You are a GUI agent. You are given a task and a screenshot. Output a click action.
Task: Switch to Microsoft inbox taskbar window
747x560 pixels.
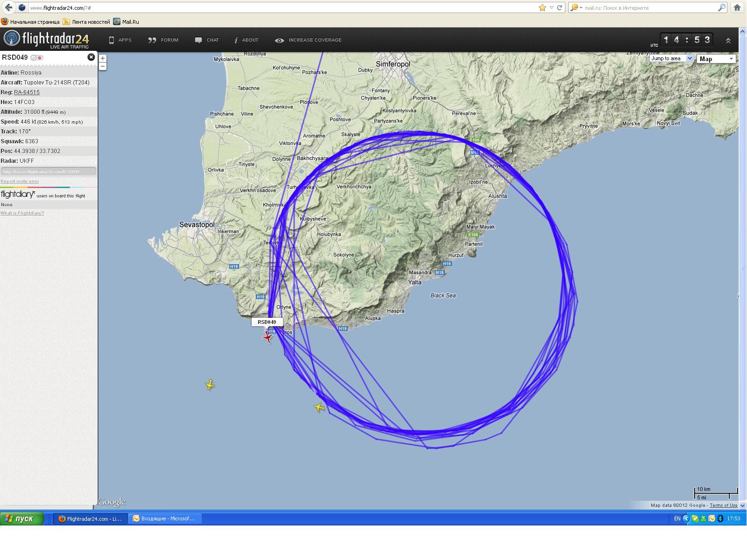166,518
